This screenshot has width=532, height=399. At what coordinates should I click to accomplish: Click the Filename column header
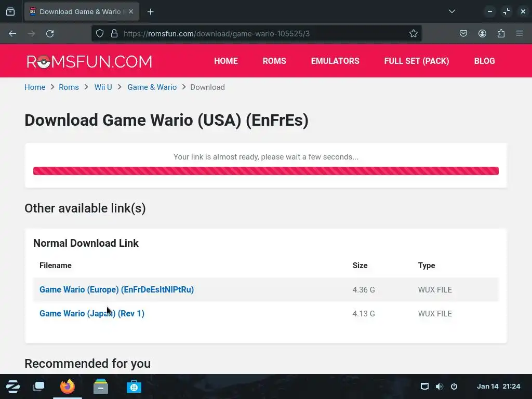click(55, 265)
